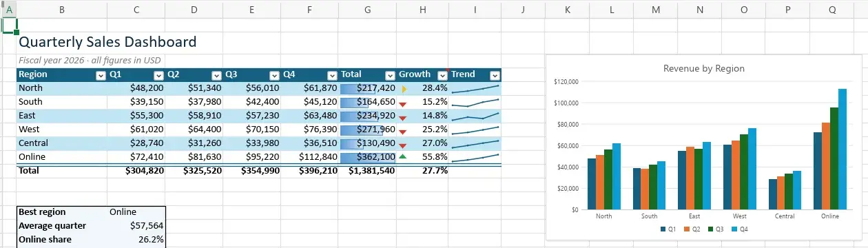
Task: Select overall growth value 27.7%
Action: [422, 170]
